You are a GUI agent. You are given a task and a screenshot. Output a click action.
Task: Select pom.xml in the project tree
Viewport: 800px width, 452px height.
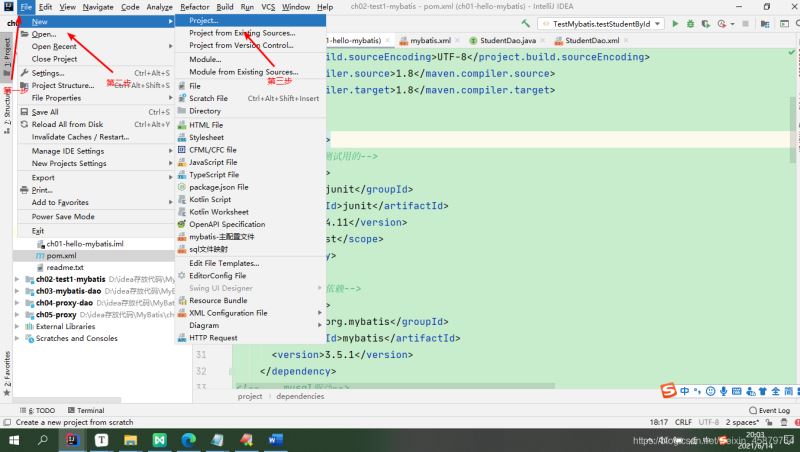61,255
